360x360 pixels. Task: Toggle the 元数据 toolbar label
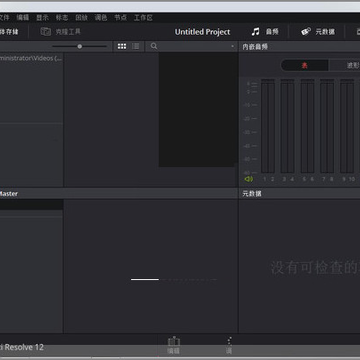click(325, 32)
